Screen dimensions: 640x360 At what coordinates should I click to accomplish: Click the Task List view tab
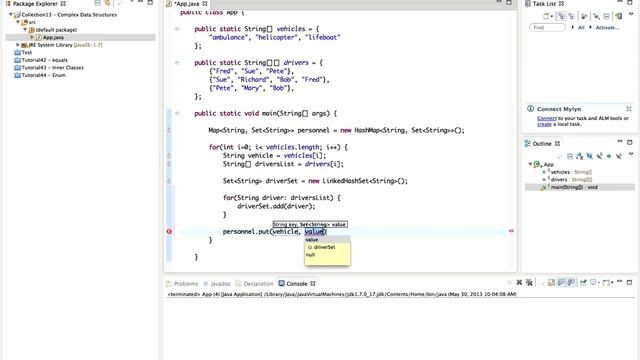pyautogui.click(x=544, y=4)
